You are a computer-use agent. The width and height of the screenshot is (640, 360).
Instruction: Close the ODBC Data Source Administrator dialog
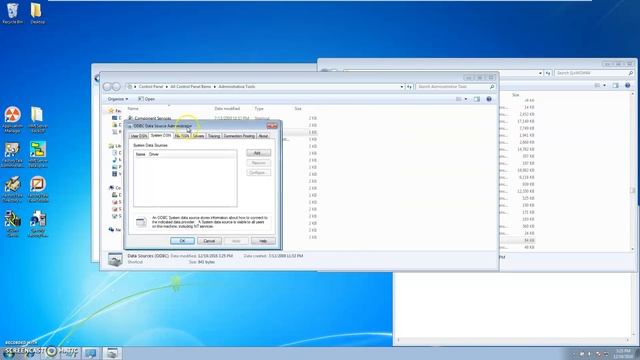(x=272, y=126)
